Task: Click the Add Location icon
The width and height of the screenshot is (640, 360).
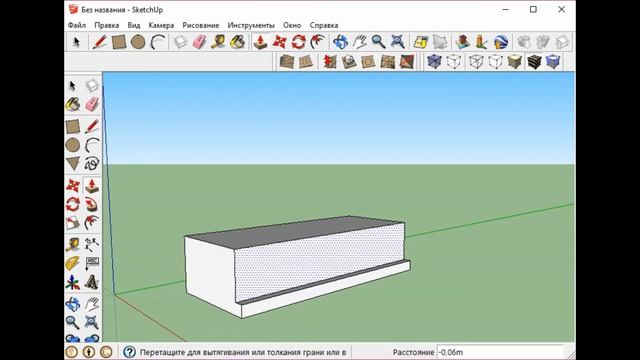Action: (x=420, y=42)
